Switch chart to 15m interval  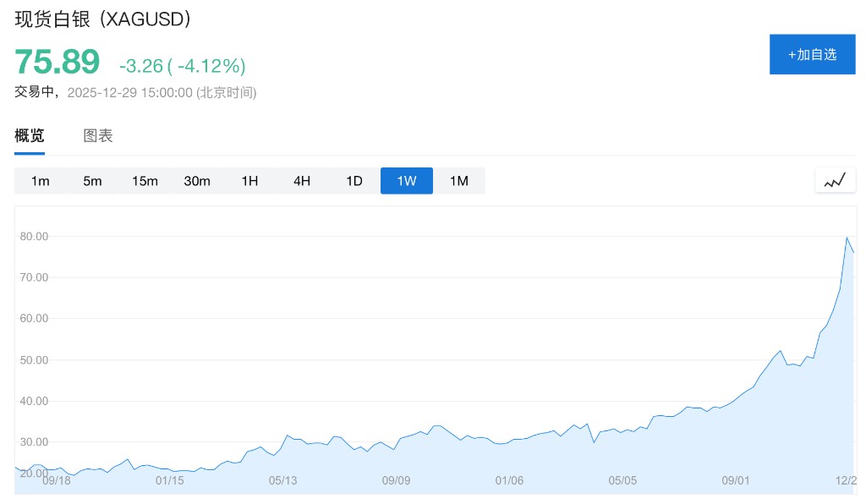[145, 181]
